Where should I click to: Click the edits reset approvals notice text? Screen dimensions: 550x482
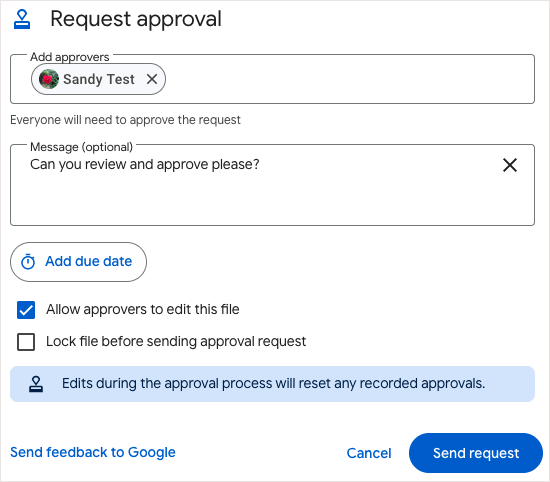273,383
